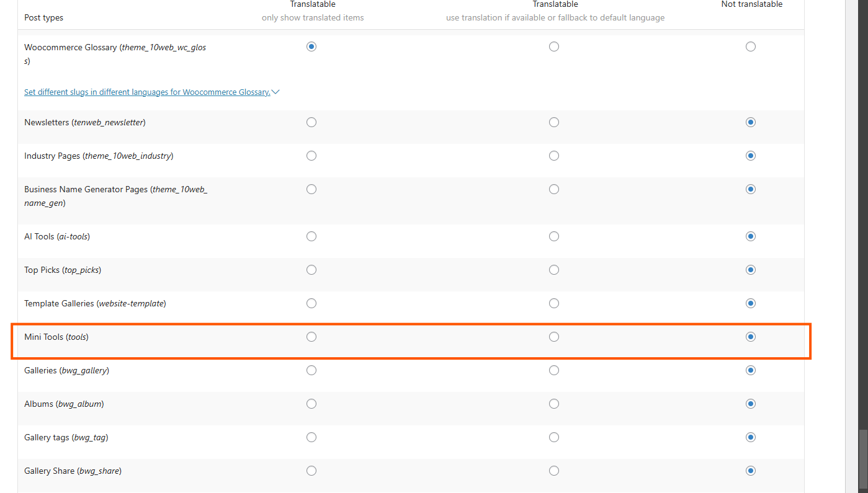Set Template Galleries to show only translated items
This screenshot has width=868, height=493.
[x=311, y=303]
